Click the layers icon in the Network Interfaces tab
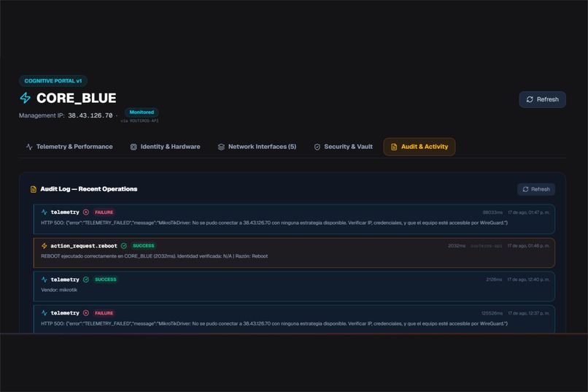The image size is (588, 392). pyautogui.click(x=221, y=147)
